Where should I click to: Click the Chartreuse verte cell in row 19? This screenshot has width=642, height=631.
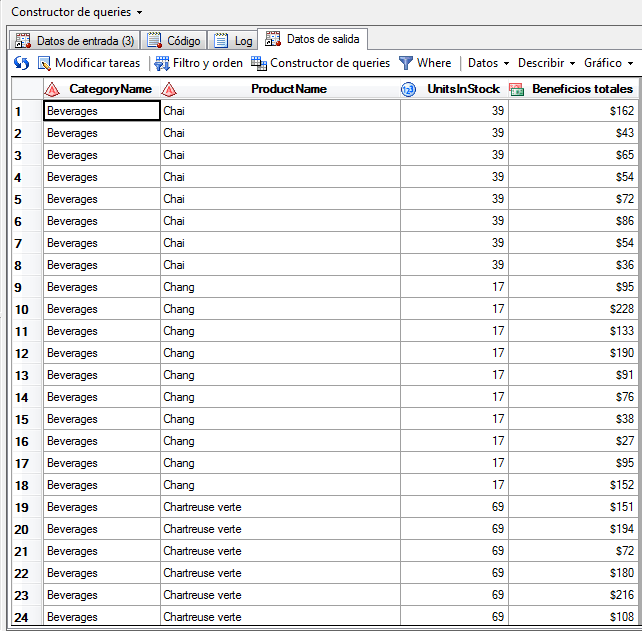point(202,507)
